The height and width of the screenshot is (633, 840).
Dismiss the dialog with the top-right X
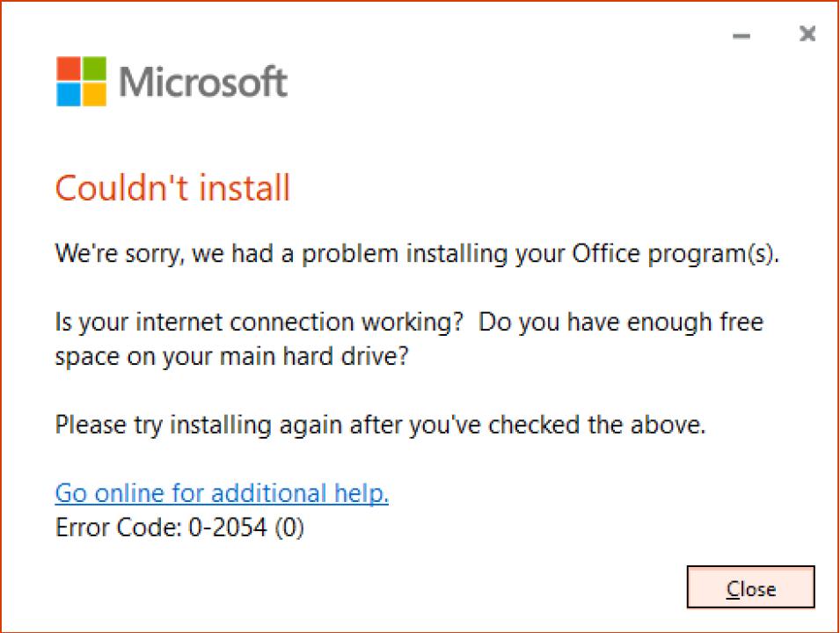tap(807, 34)
